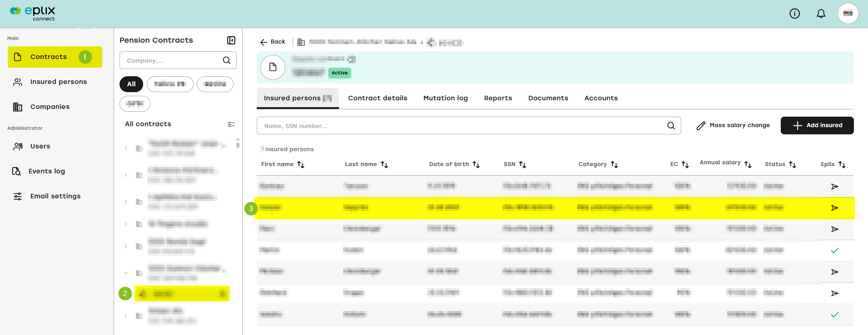Viewport: 868px width, 335px height.
Task: Click green checkmark in last row
Action: (x=834, y=315)
